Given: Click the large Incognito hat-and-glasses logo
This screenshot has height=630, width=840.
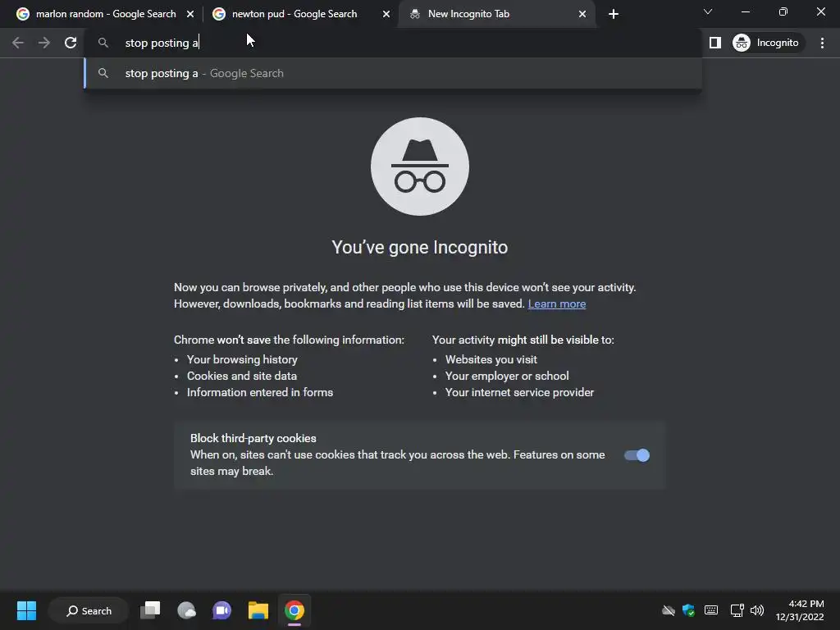Looking at the screenshot, I should 420,167.
